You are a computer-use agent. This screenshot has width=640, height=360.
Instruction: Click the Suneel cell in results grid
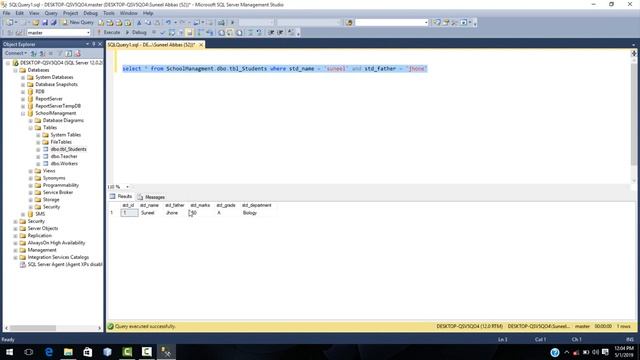[148, 213]
